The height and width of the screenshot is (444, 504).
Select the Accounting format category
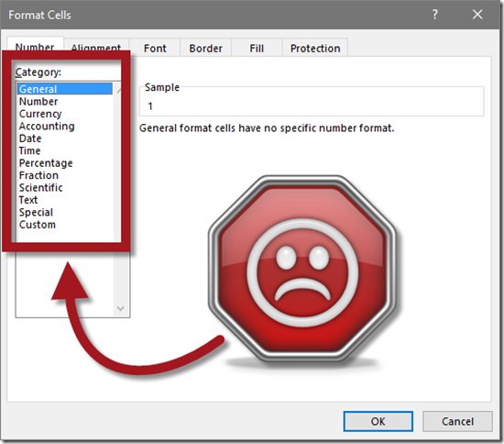pyautogui.click(x=47, y=126)
